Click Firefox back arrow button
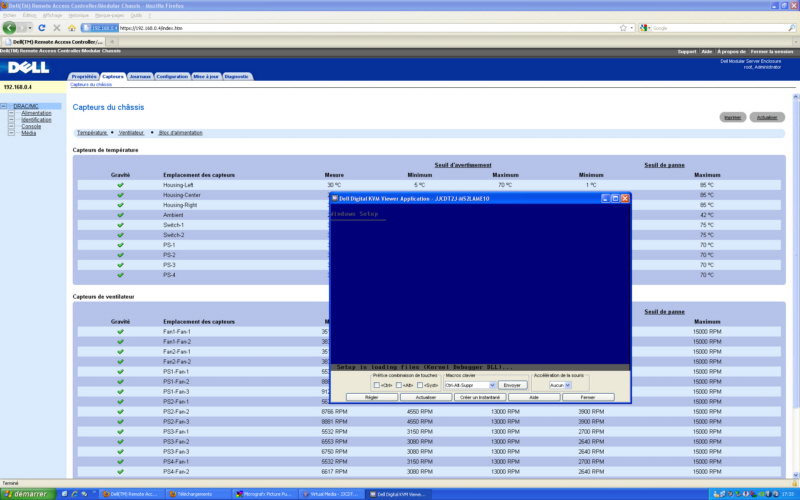 pos(9,28)
